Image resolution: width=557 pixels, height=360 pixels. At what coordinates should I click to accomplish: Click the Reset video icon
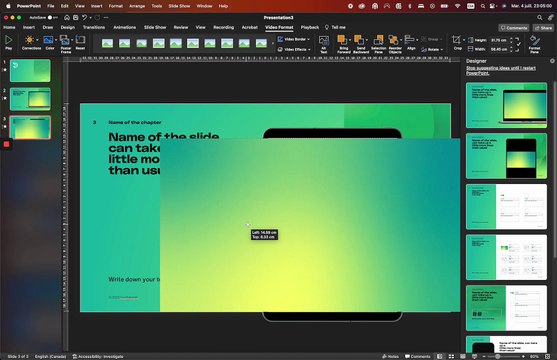(80, 40)
